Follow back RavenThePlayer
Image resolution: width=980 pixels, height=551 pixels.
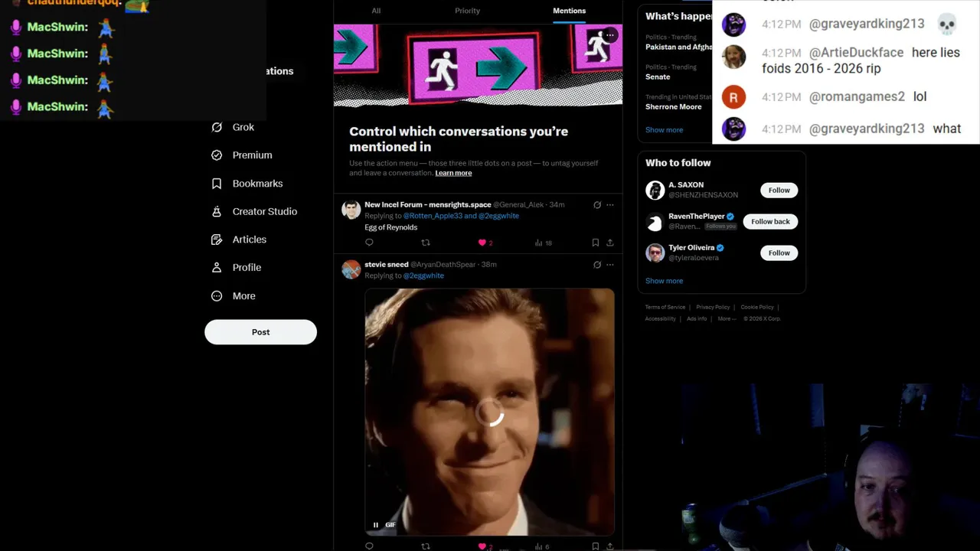point(770,221)
